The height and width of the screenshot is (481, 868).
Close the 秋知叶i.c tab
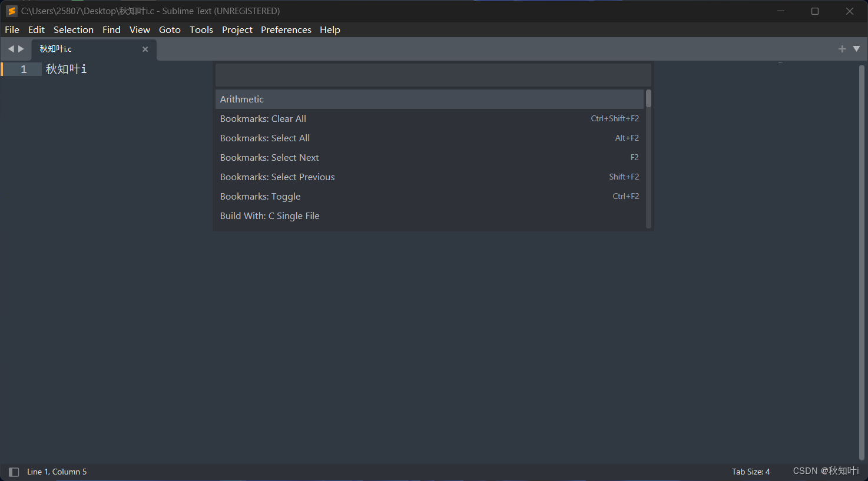(145, 49)
